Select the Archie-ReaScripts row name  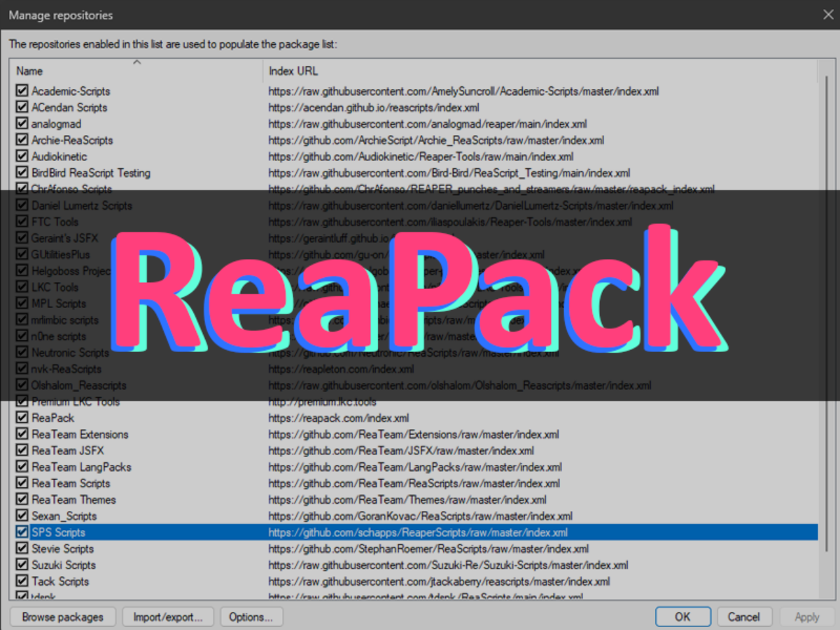tap(72, 140)
